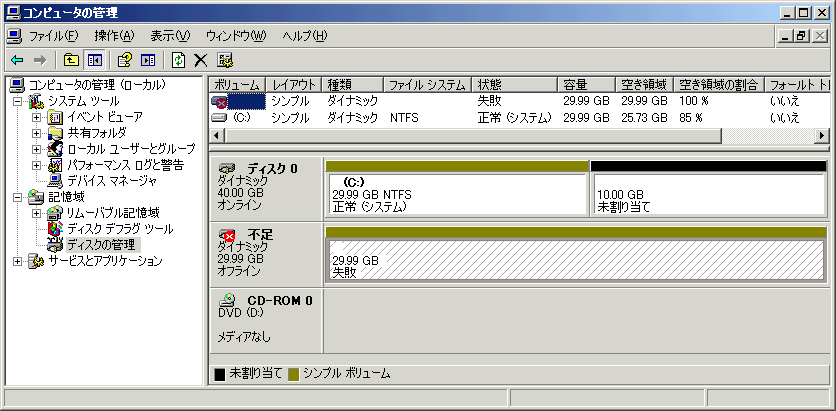Click the Performance Logs and Alerts tree icon

click(55, 165)
